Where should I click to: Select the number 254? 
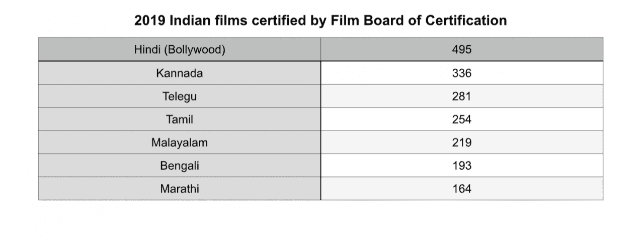(x=462, y=120)
